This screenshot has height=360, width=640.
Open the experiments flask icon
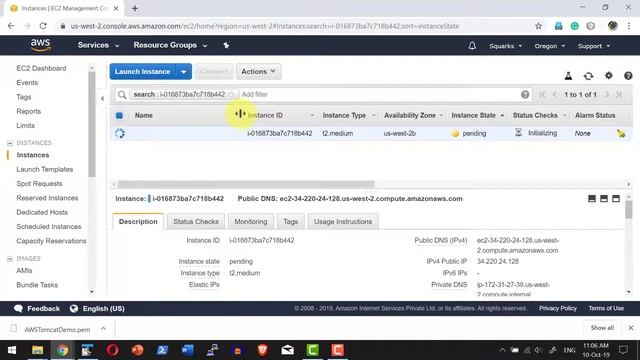pos(568,76)
